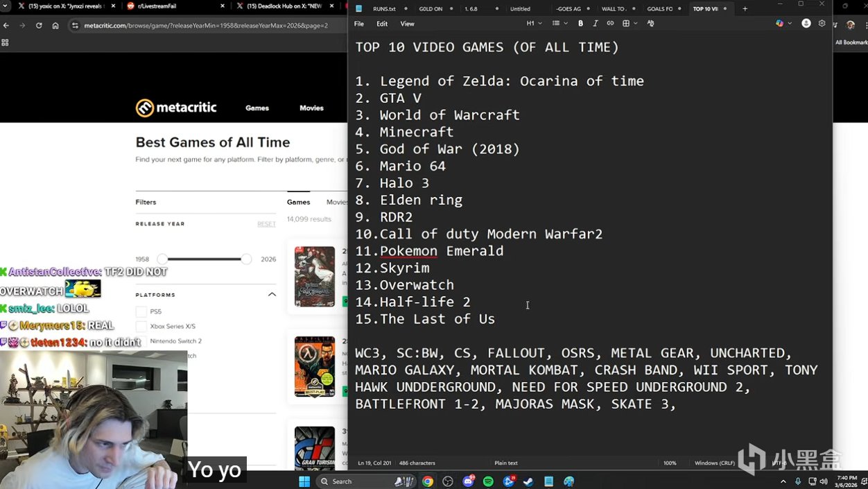Open the Half-Life game cover thumbnail
The height and width of the screenshot is (489, 868).
point(315,366)
